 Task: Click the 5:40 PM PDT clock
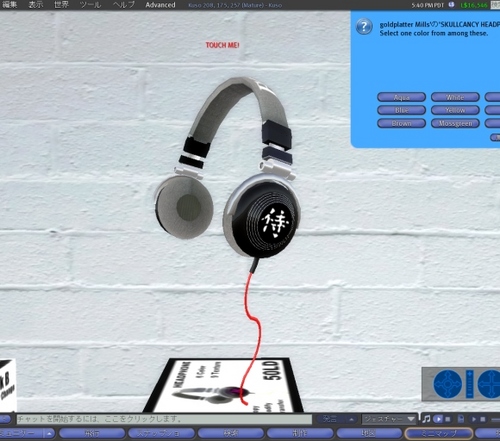point(428,5)
